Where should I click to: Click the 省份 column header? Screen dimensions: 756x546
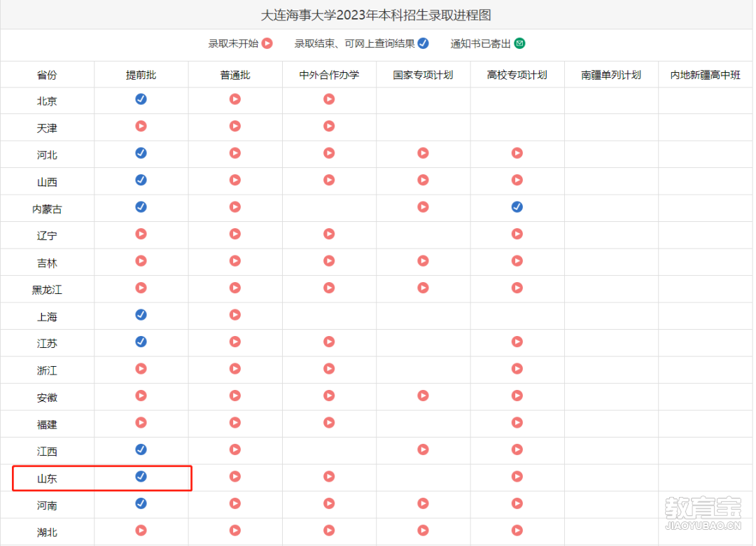tap(47, 75)
